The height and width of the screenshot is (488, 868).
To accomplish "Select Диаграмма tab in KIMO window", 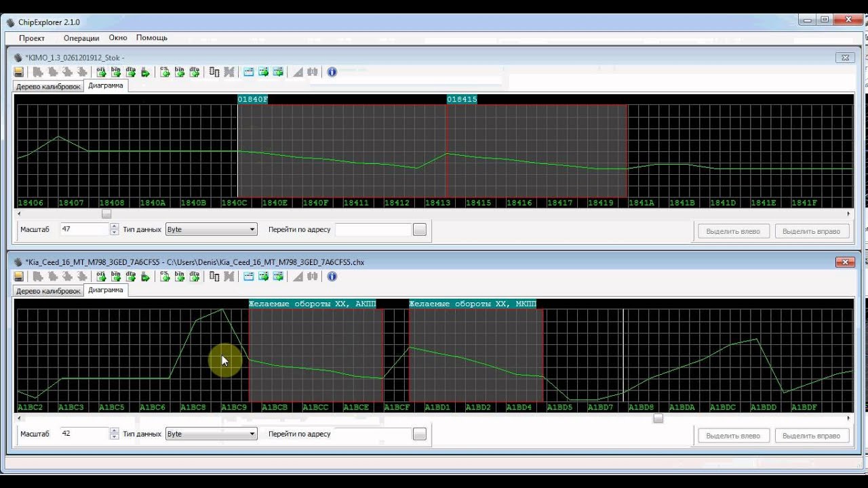I will pyautogui.click(x=106, y=86).
